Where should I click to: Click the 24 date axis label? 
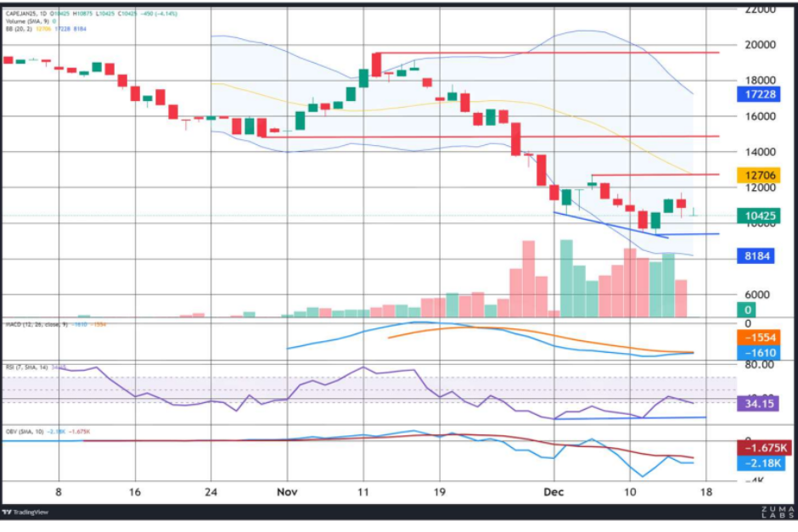211,492
